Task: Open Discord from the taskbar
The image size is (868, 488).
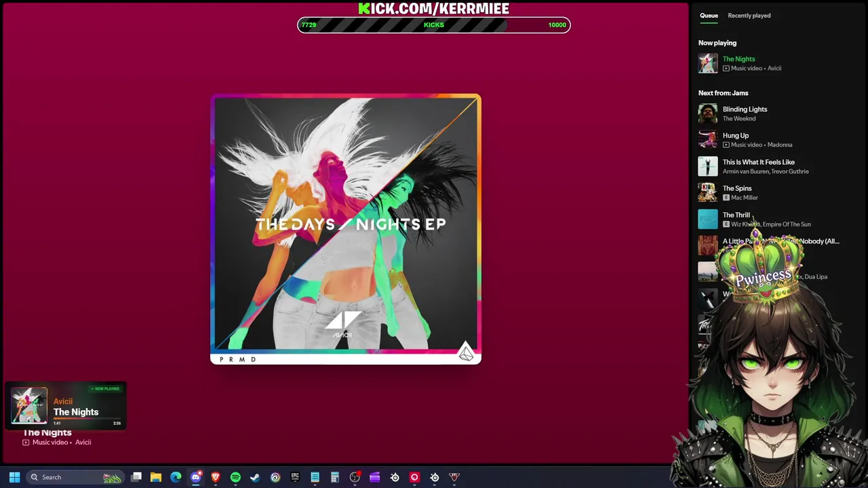Action: point(196,477)
